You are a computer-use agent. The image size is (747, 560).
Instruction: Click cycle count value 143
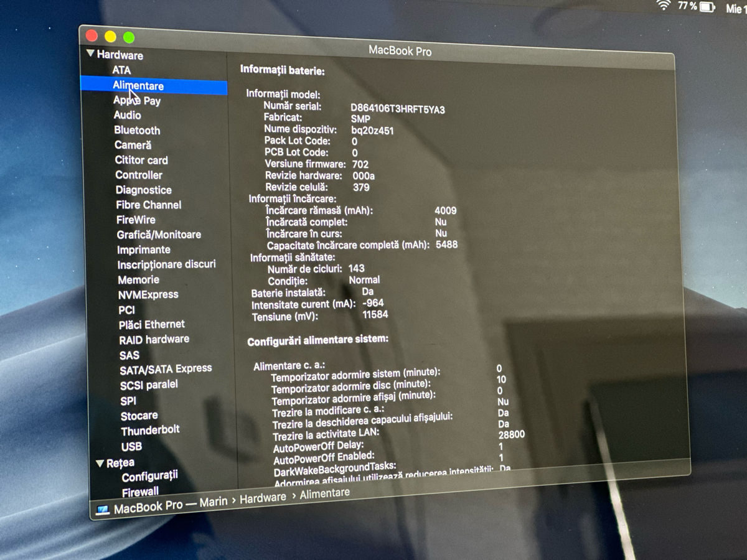[357, 268]
